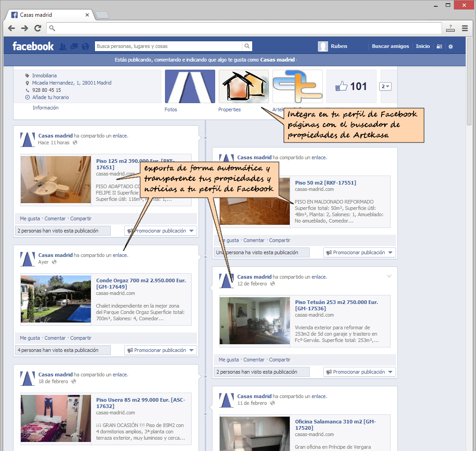Click Me gusta on Conde Orgaz post
The width and height of the screenshot is (476, 451).
tap(30, 338)
